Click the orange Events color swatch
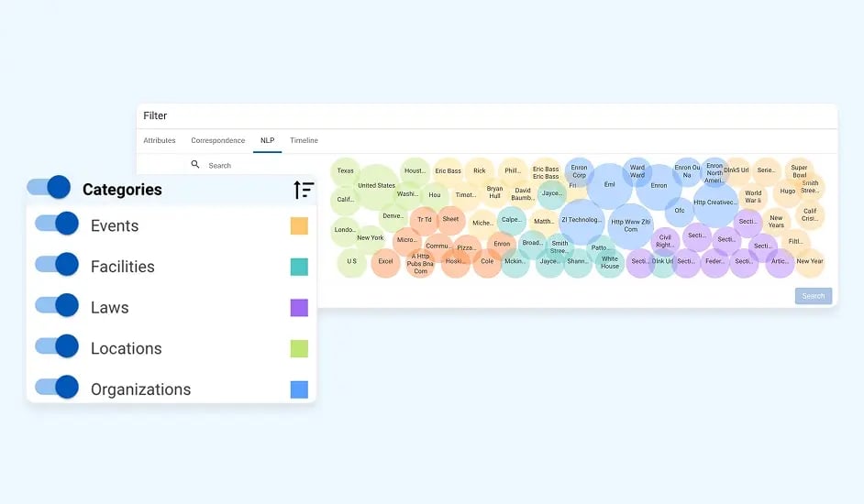Screen dimensions: 864x504 tap(299, 225)
